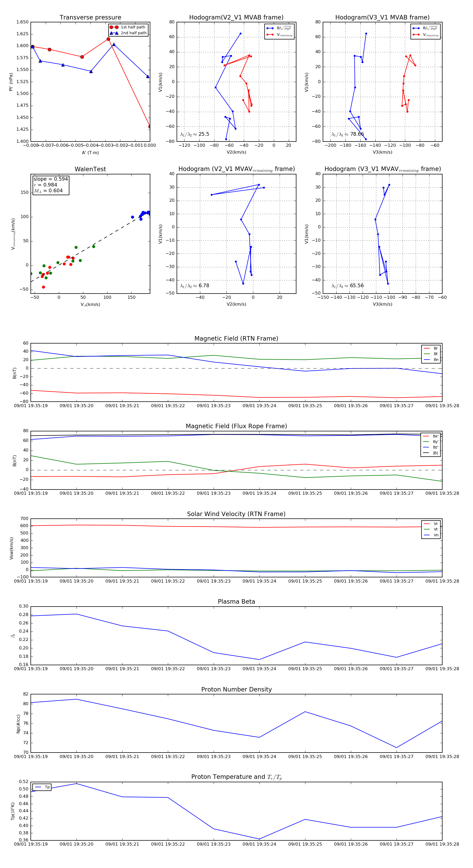
Task: Click the 'Proton Number Density' title
Action: point(236,689)
